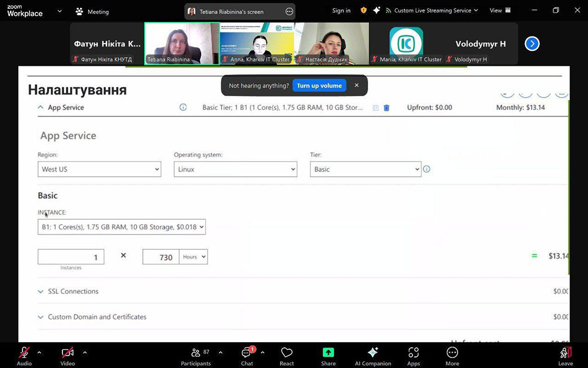Show next participants with the blue arrow
The height and width of the screenshot is (368, 588).
point(532,44)
